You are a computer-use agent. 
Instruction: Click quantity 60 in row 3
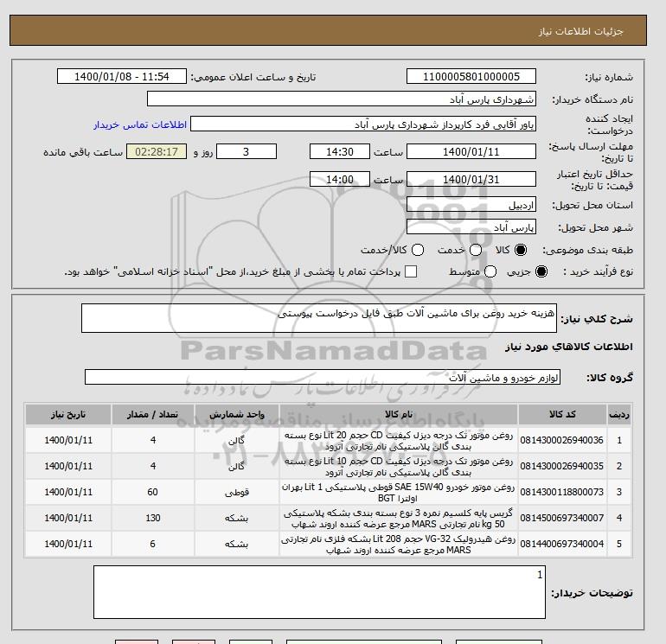pyautogui.click(x=152, y=492)
